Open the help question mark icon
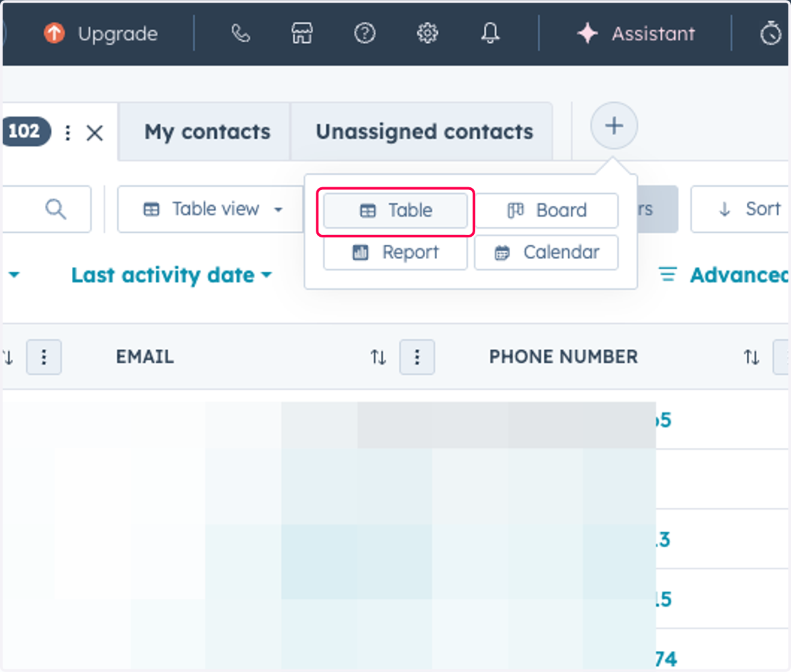This screenshot has height=672, width=791. [x=365, y=33]
